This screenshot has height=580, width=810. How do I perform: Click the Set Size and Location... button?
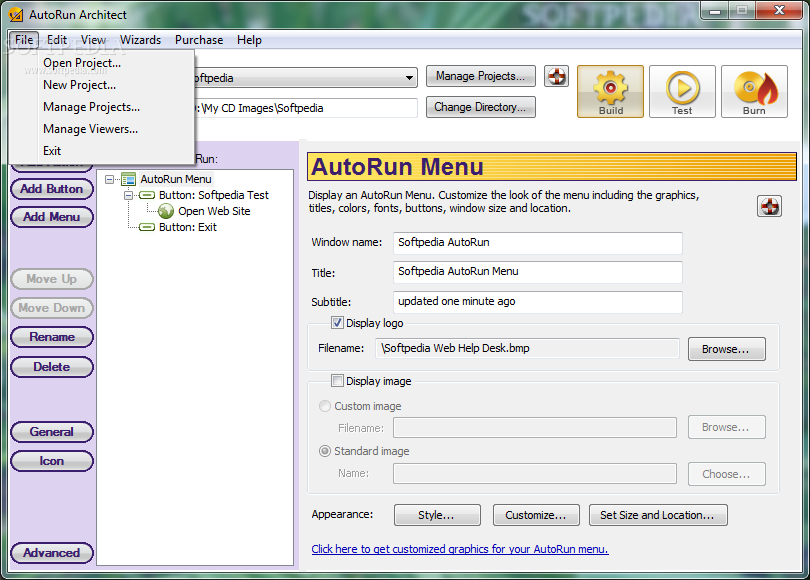pyautogui.click(x=658, y=515)
